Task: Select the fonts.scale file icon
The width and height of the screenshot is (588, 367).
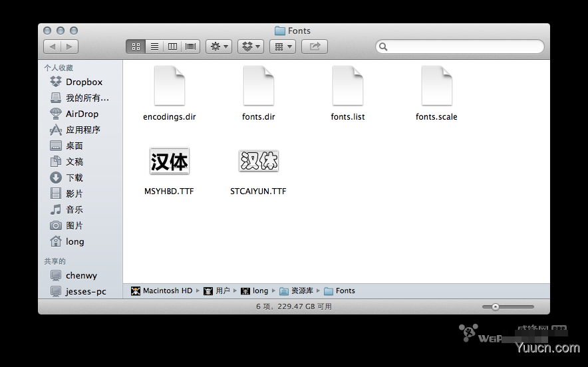Action: [x=436, y=86]
